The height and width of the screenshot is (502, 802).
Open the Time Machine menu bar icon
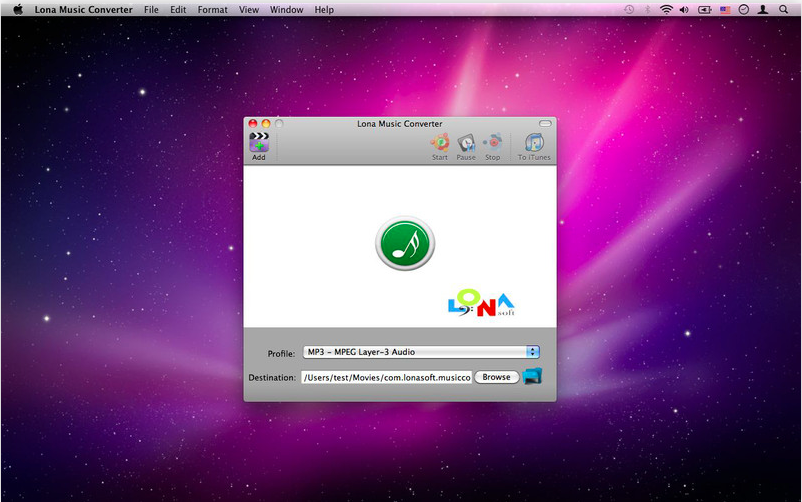click(629, 9)
